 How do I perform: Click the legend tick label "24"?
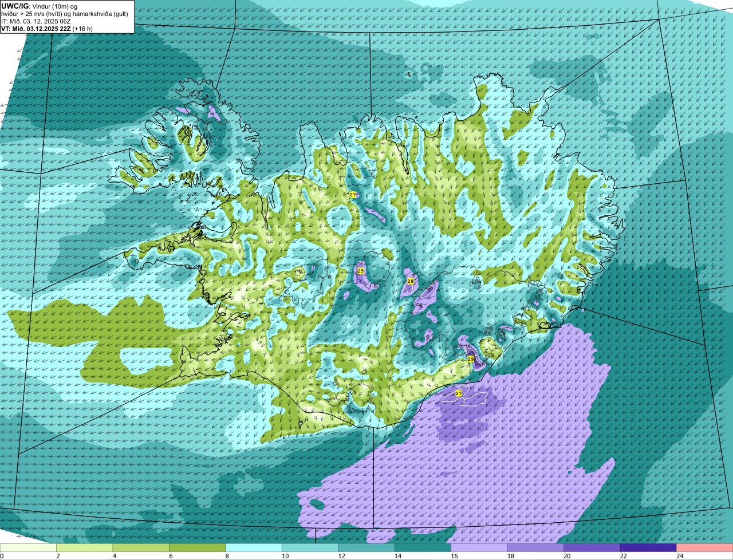679,556
